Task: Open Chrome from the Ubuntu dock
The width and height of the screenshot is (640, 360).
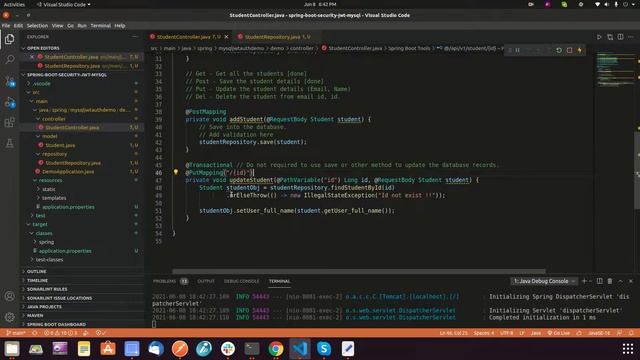Action: [x=276, y=349]
